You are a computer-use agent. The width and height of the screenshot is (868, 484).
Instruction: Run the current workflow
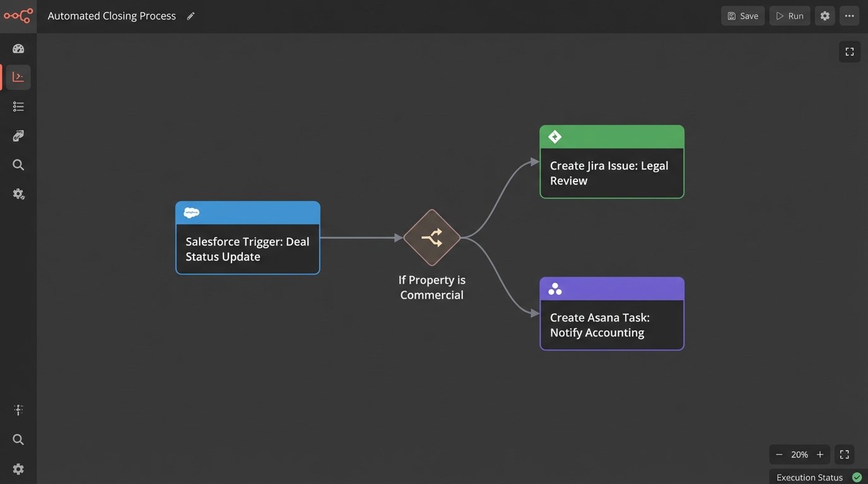click(789, 15)
